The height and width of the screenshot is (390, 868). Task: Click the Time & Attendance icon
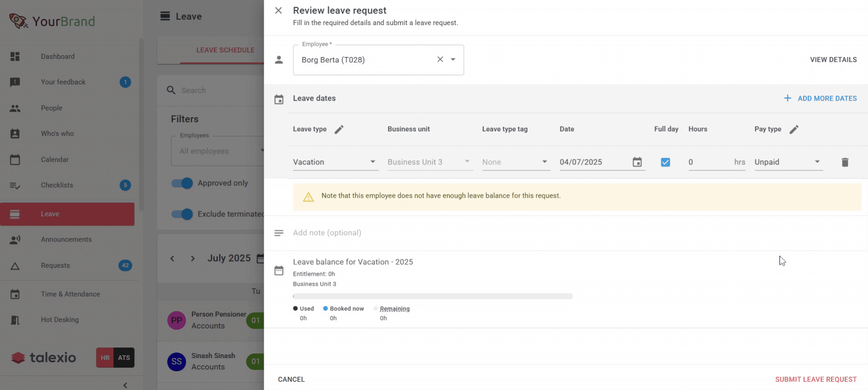15,295
